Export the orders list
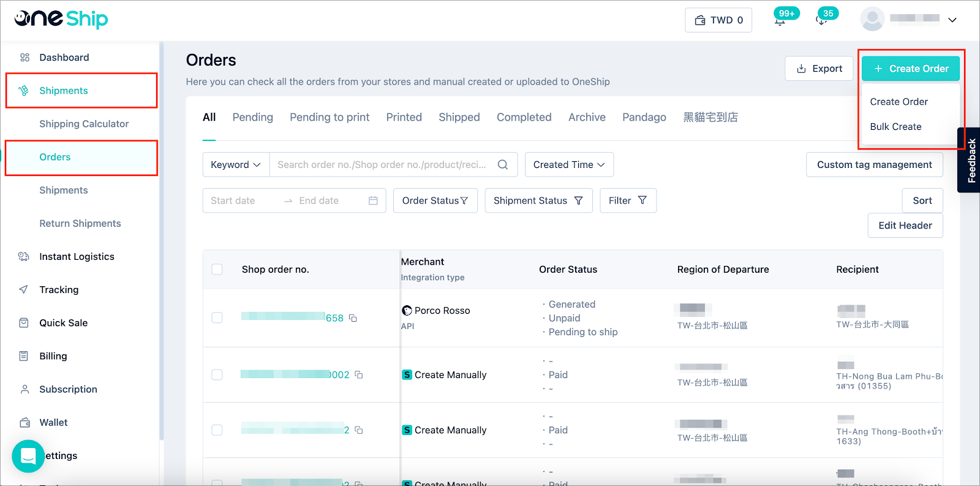The width and height of the screenshot is (980, 486). 819,69
